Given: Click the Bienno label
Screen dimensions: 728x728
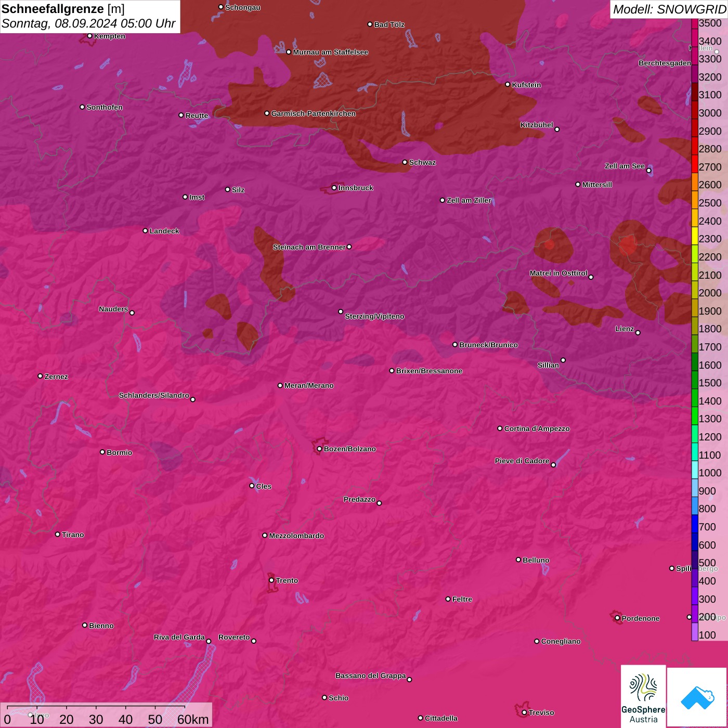Looking at the screenshot, I should (101, 626).
